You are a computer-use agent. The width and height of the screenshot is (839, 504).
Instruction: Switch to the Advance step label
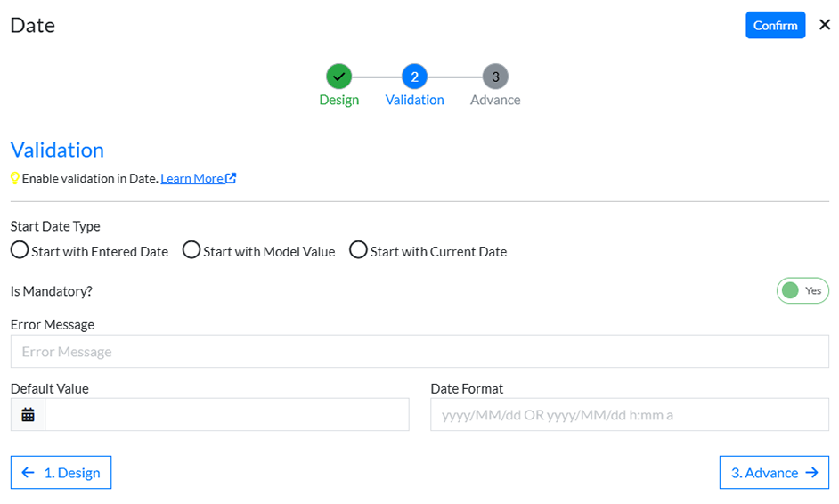coord(495,100)
